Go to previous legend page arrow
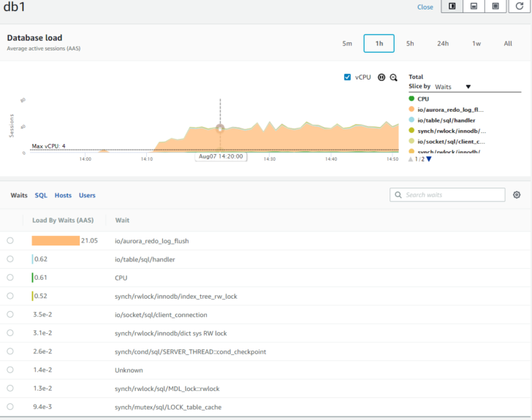 point(411,159)
